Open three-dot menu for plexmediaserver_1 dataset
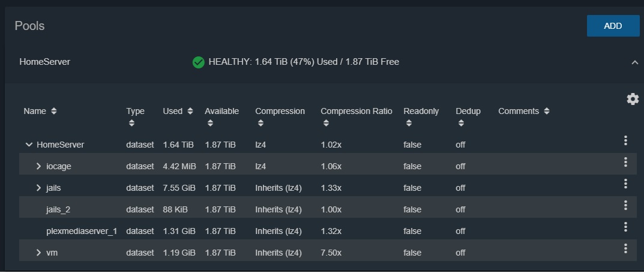Screen dimensions: 644x276 [x=625, y=227]
